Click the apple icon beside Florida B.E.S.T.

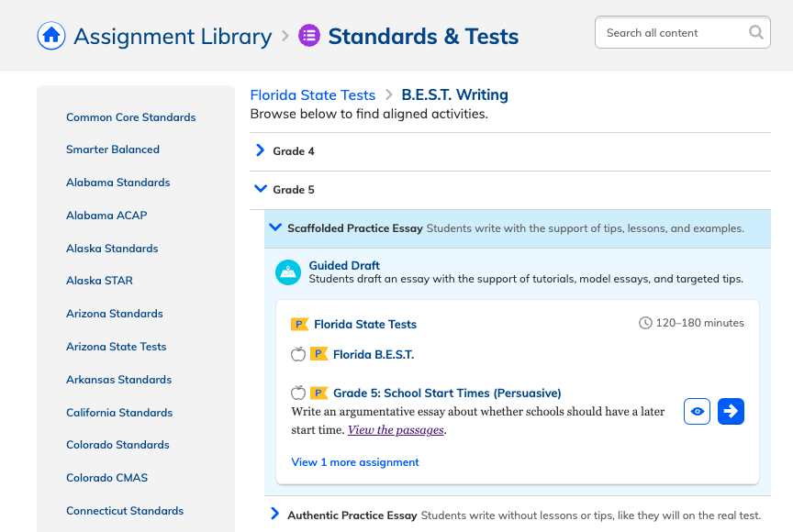tap(298, 354)
